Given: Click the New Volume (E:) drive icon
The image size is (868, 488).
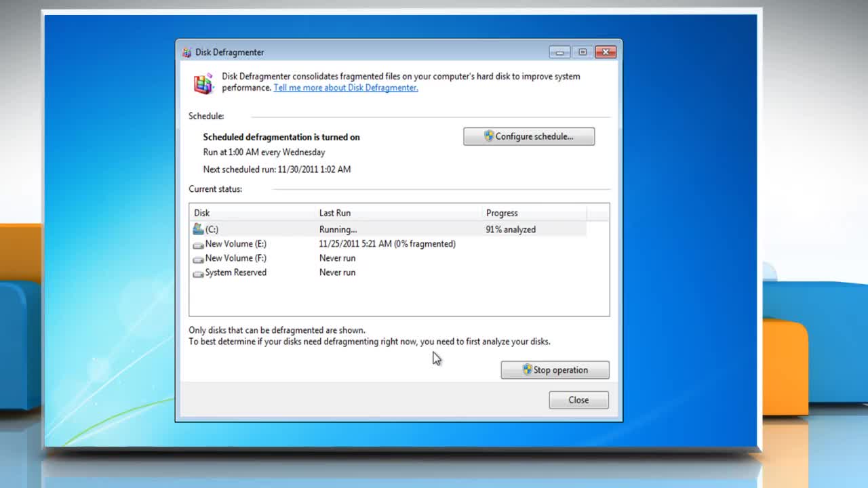Looking at the screenshot, I should coord(198,245).
